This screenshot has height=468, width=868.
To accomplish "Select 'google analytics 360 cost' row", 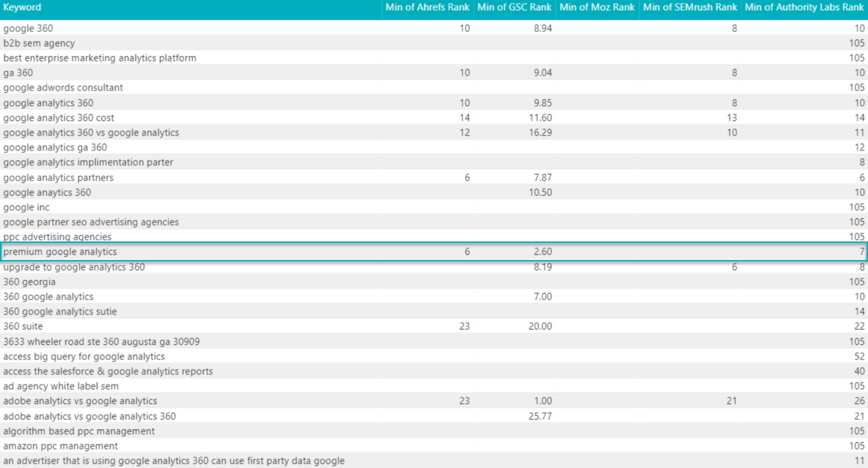I will click(x=58, y=118).
